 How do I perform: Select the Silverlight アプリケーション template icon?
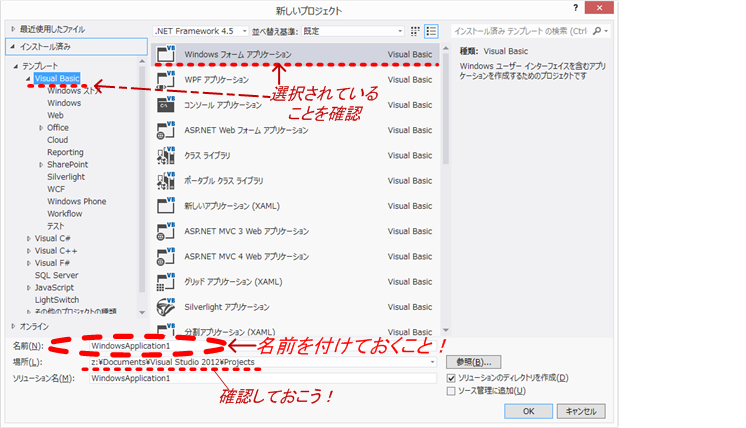(166, 307)
